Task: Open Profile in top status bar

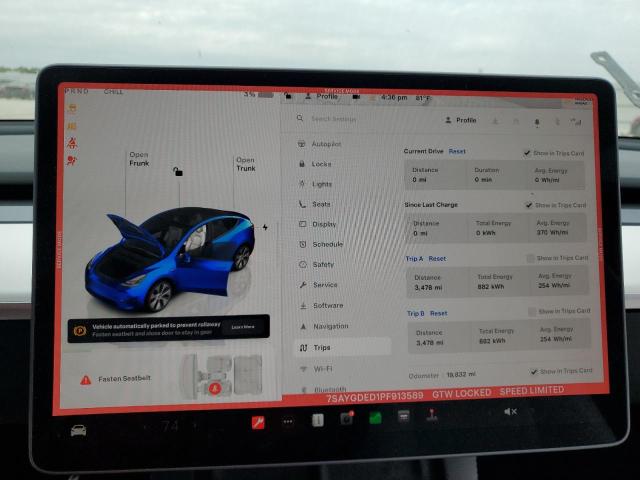Action: [x=322, y=96]
